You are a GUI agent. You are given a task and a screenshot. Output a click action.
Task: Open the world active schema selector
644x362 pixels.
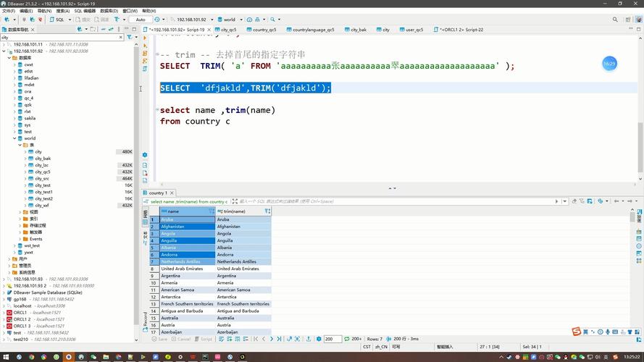pyautogui.click(x=229, y=20)
